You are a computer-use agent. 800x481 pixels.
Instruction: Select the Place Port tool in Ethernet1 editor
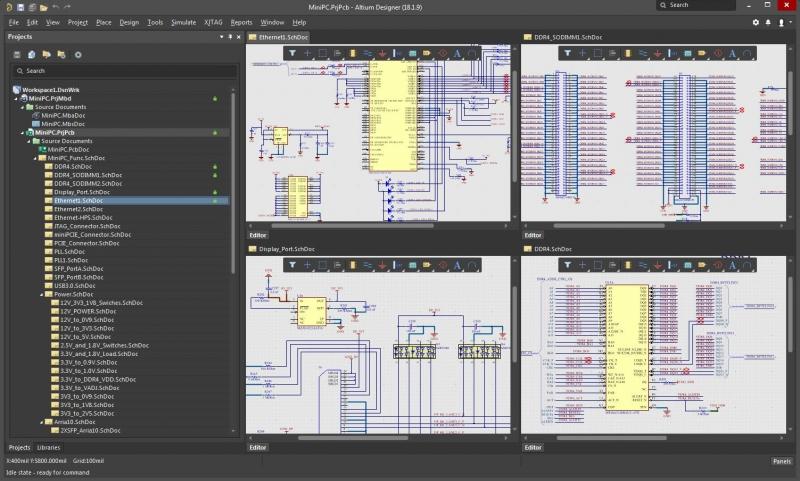point(427,53)
